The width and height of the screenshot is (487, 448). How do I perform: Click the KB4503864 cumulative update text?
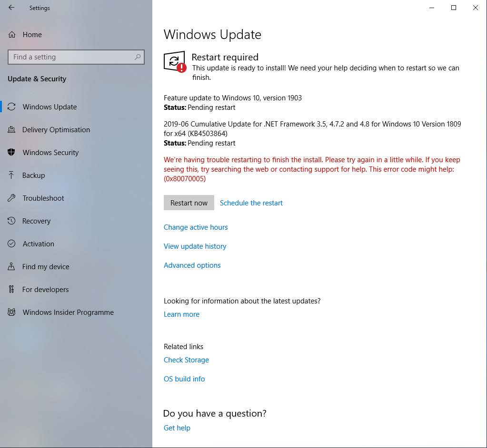coord(312,129)
